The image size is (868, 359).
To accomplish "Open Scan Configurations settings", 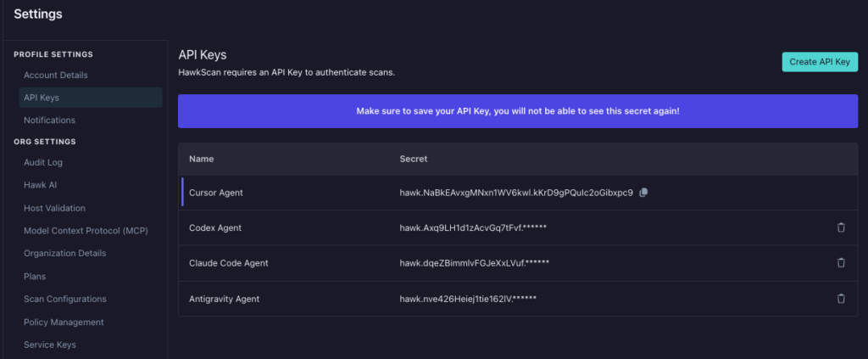I will 64,299.
